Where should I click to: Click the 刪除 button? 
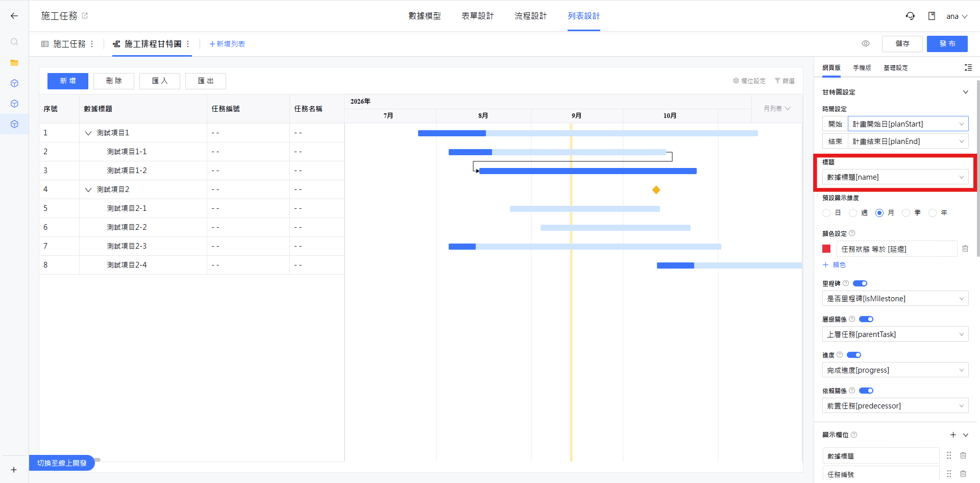(x=114, y=81)
